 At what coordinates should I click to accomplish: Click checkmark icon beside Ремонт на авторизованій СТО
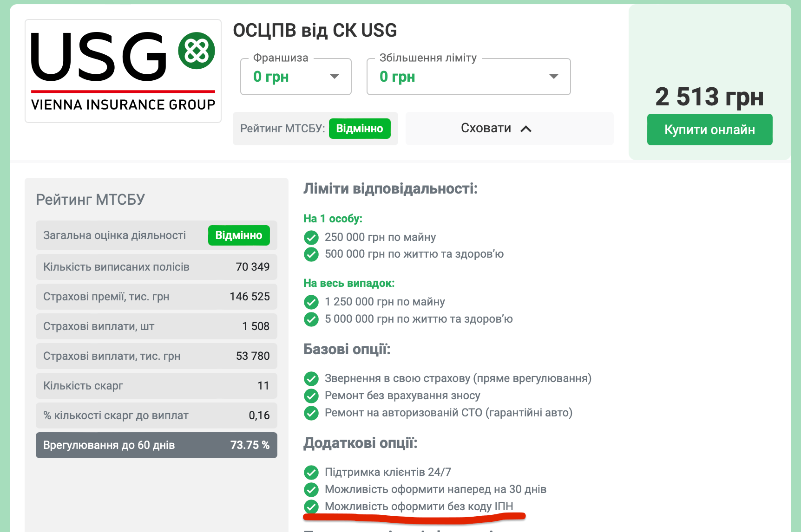311,413
